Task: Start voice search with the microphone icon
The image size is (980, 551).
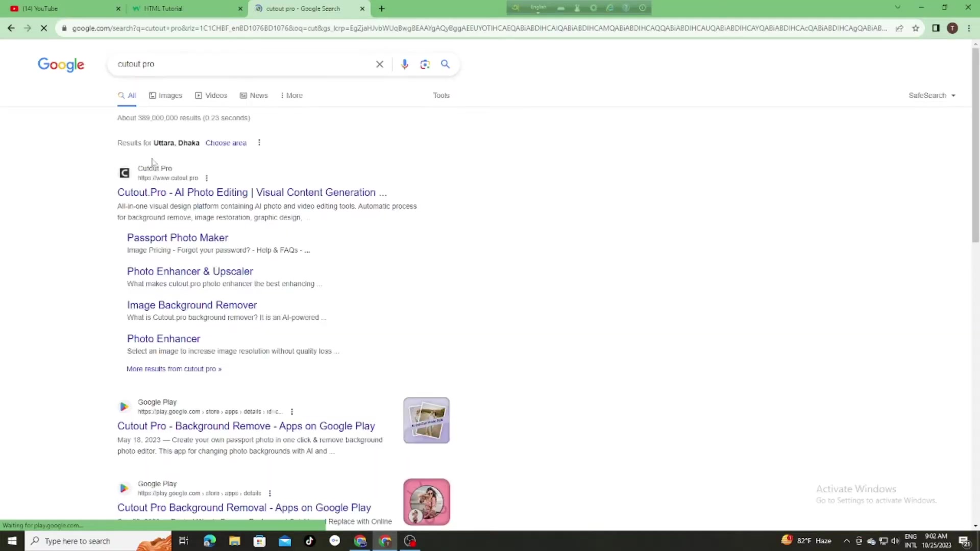Action: [x=404, y=64]
